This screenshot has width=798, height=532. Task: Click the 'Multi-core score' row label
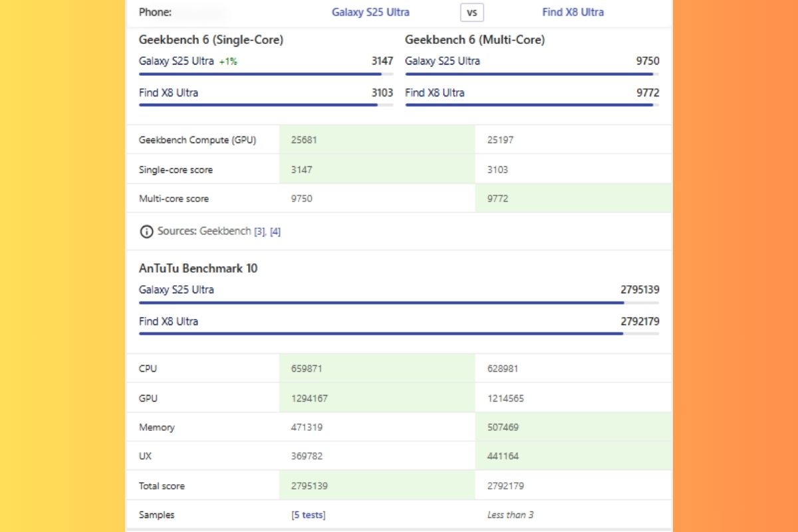pos(174,199)
